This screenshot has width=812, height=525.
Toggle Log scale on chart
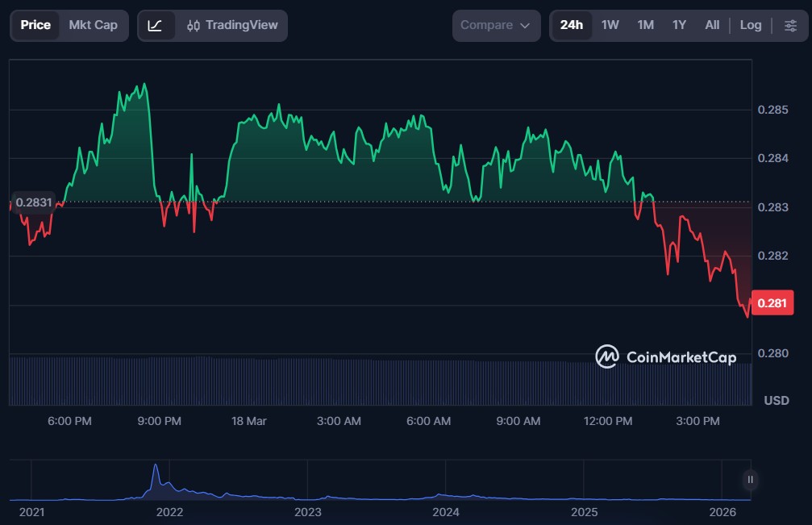pos(750,26)
